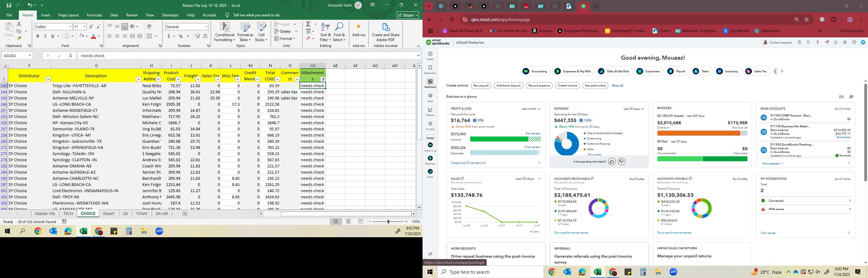Apply fill color paint bucket in Excel
The height and width of the screenshot is (278, 868).
(82, 36)
